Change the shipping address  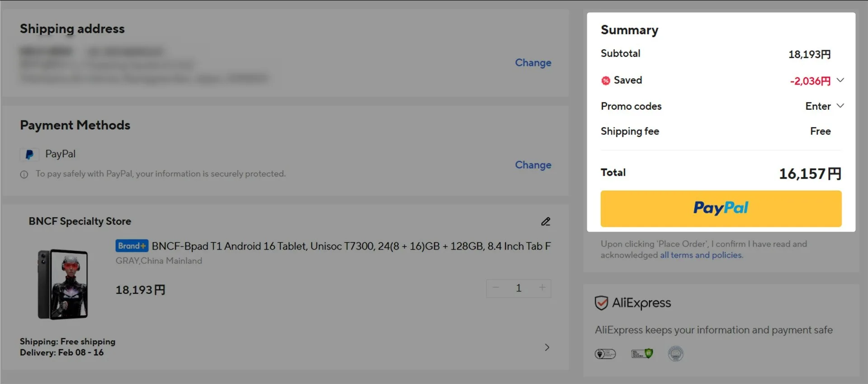pos(533,63)
